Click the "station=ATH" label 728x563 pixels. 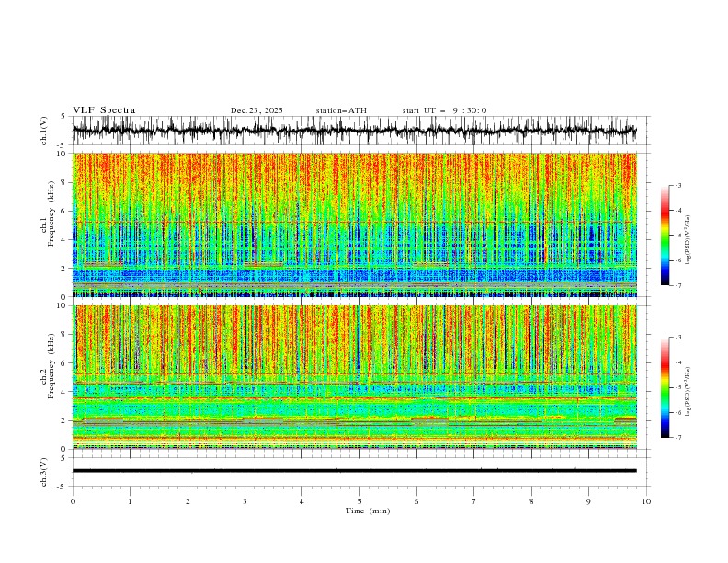coord(341,110)
